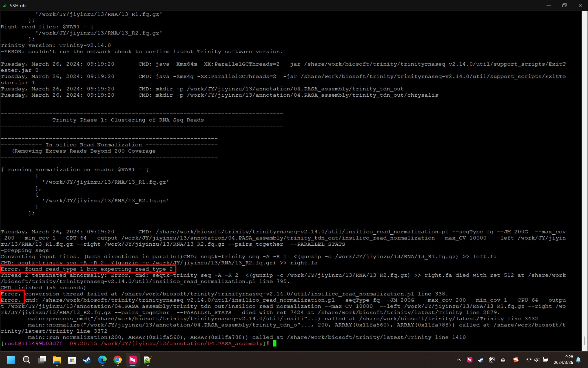The image size is (588, 368).
Task: Minimize the SSH ub window
Action: coord(548,5)
